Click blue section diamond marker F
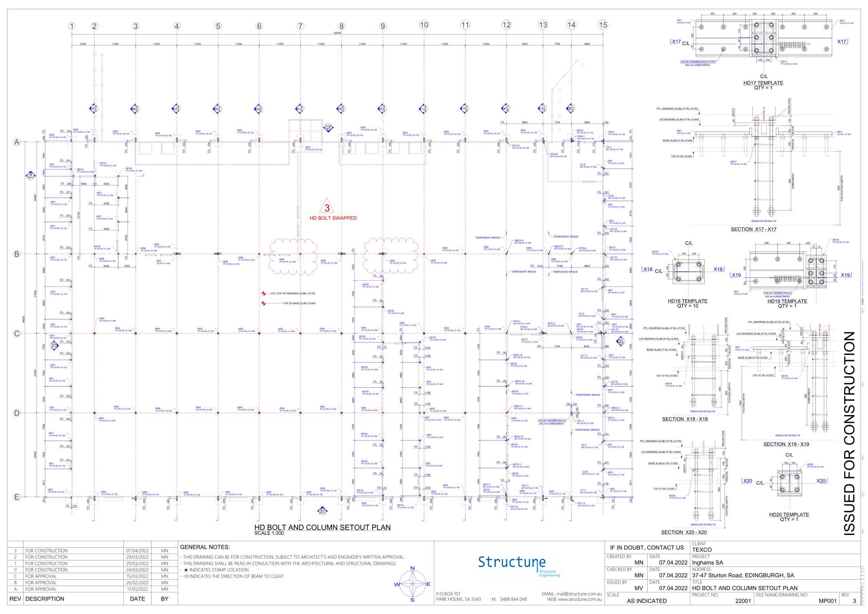The height and width of the screenshot is (614, 868). point(299,108)
